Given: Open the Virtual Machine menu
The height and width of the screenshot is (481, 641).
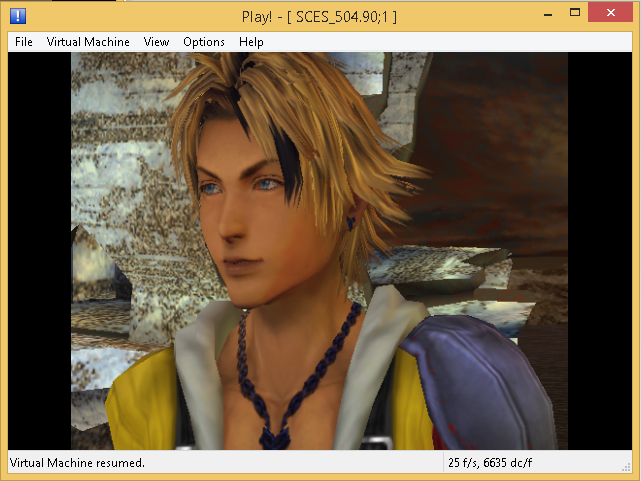Looking at the screenshot, I should [88, 42].
